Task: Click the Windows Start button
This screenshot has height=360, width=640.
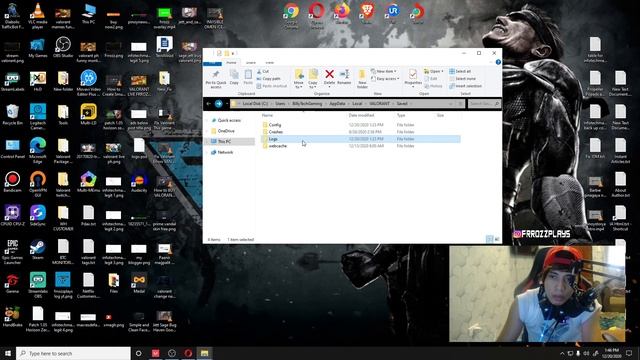Action: [x=8, y=353]
